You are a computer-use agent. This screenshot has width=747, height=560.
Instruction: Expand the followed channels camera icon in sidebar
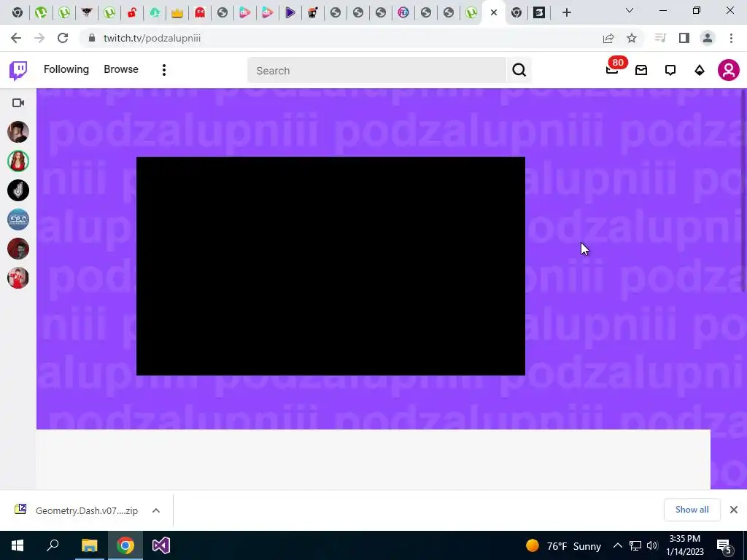pyautogui.click(x=18, y=103)
